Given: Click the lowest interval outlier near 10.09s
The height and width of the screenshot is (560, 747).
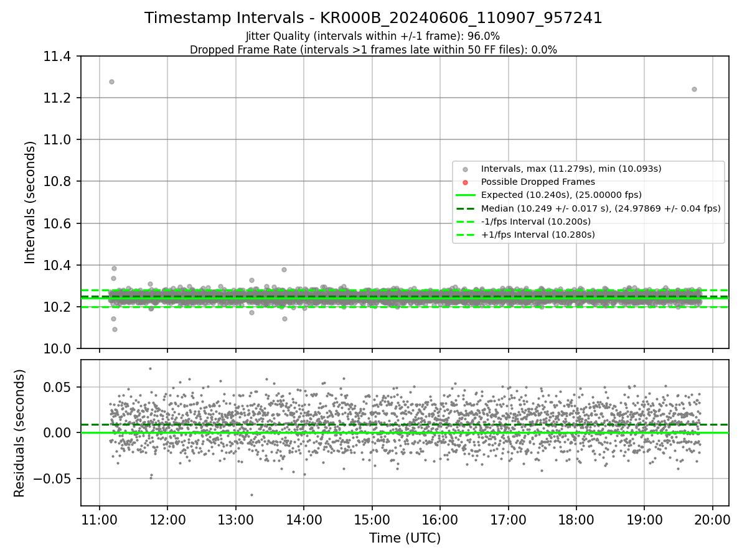Looking at the screenshot, I should point(115,329).
